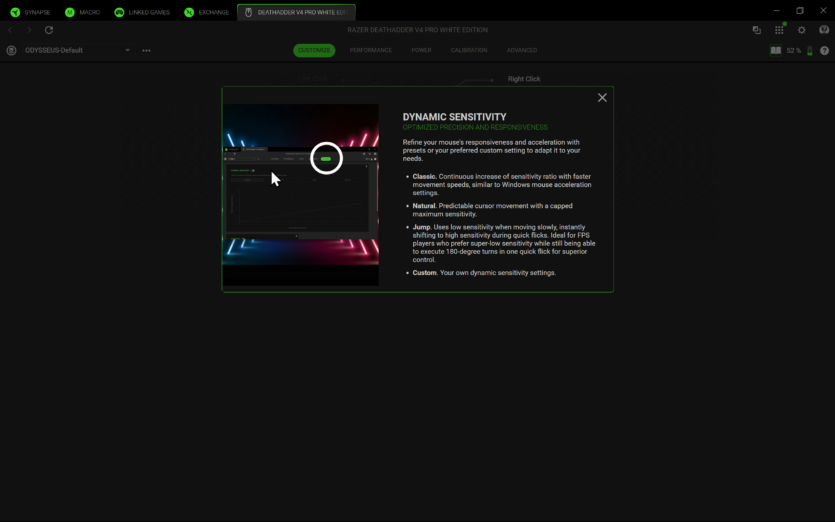This screenshot has height=522, width=835.
Task: Open the Advanced section
Action: click(521, 50)
